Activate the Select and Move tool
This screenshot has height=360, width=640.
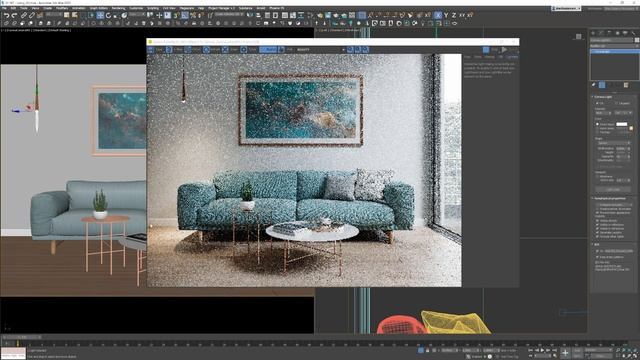(x=100, y=15)
